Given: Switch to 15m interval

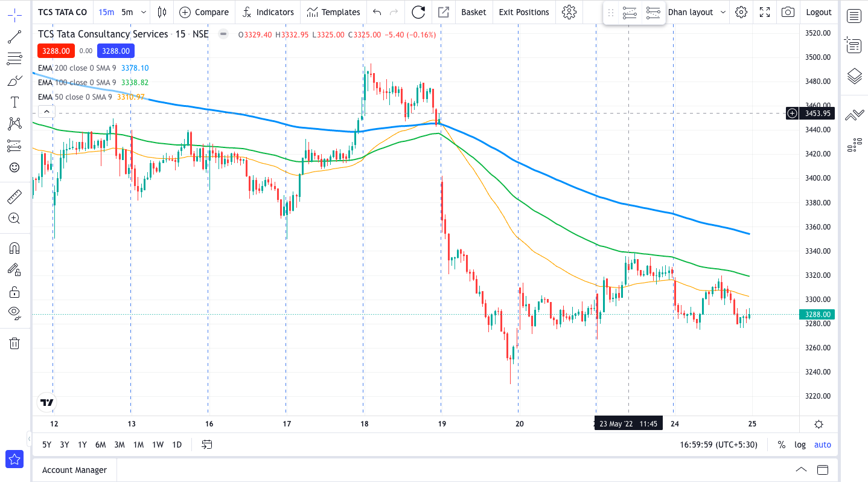Looking at the screenshot, I should 106,12.
